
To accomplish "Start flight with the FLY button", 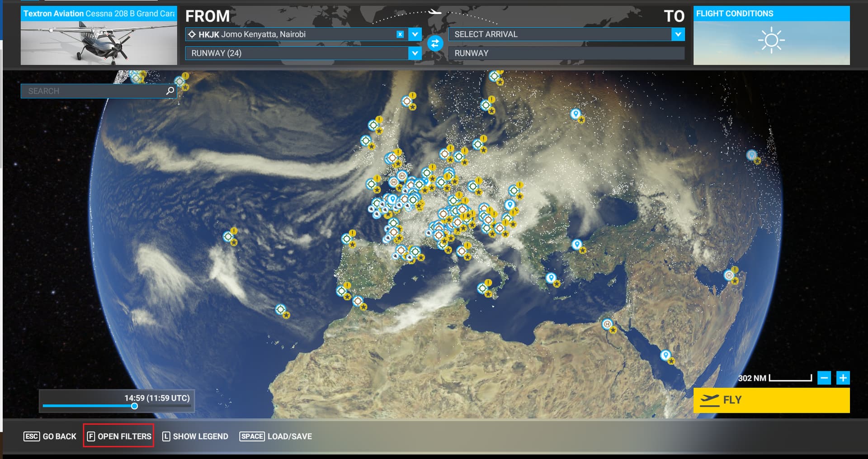I will (x=771, y=400).
